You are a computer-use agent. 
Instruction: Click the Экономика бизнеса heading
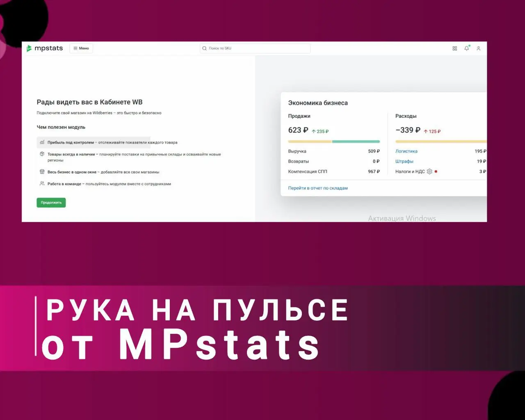pos(318,103)
